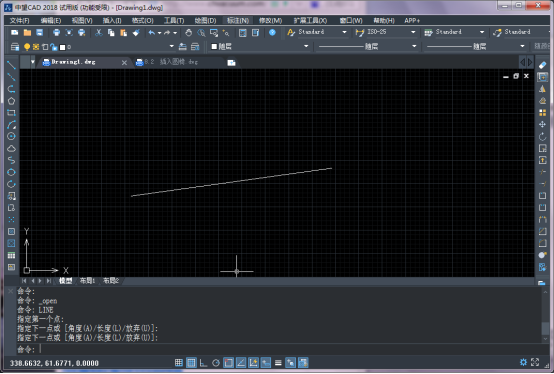Select the Line tool in draw toolbar
The width and height of the screenshot is (554, 374).
pyautogui.click(x=11, y=65)
